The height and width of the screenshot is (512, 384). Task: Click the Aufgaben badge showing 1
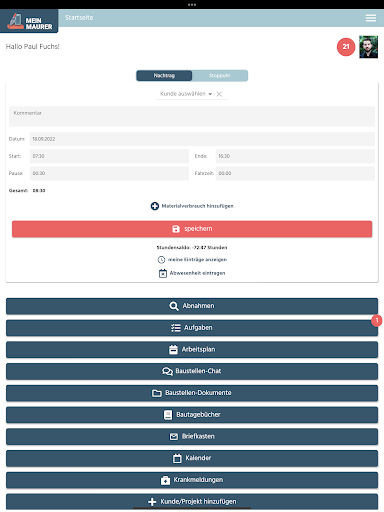point(377,321)
